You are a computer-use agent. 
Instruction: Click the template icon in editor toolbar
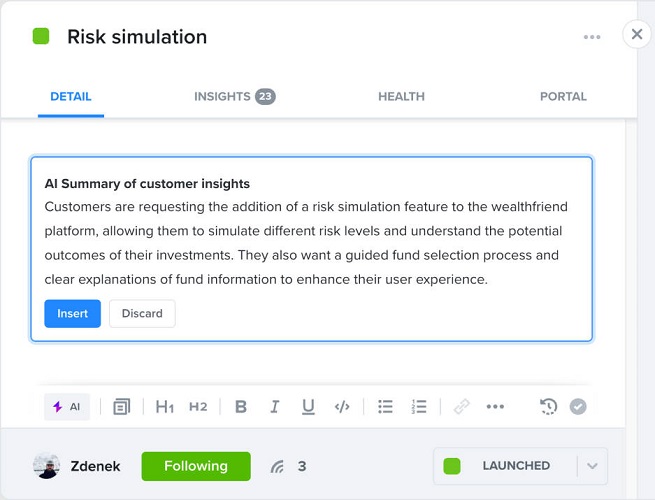coord(121,407)
